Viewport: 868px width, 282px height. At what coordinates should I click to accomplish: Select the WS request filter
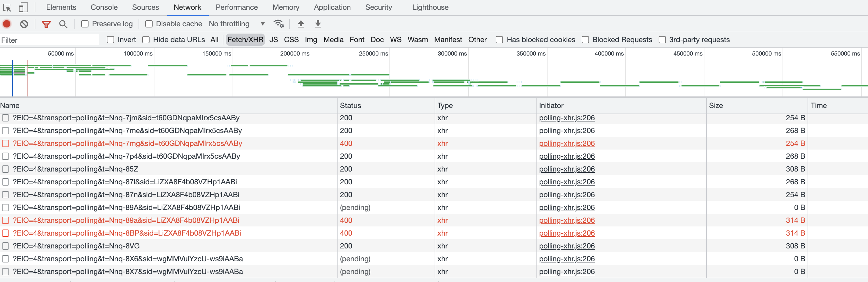(x=396, y=39)
